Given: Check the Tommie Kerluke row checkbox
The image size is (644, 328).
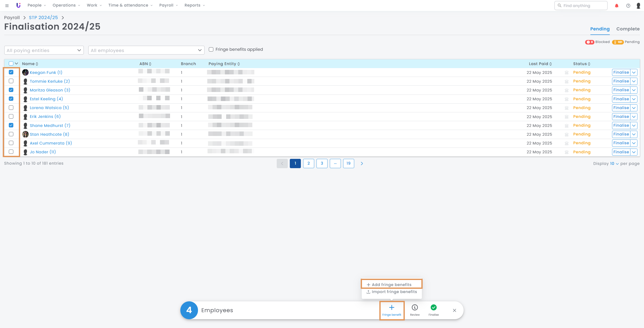Looking at the screenshot, I should click(x=11, y=81).
